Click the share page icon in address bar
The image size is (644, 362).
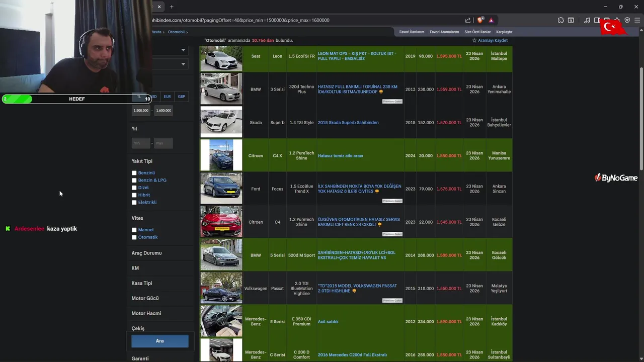(468, 20)
